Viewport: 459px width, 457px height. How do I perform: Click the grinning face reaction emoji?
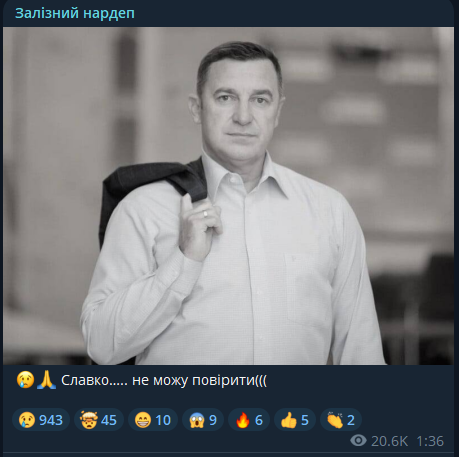click(x=143, y=420)
